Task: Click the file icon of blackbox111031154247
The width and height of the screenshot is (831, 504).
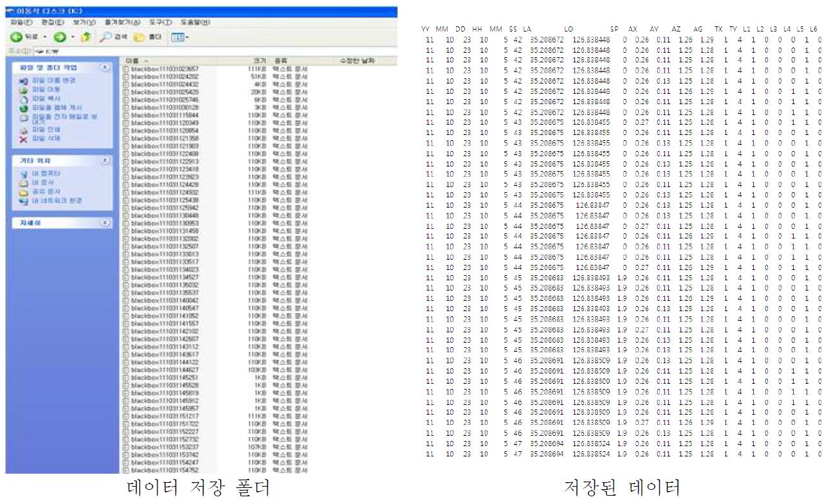Action: pos(126,463)
